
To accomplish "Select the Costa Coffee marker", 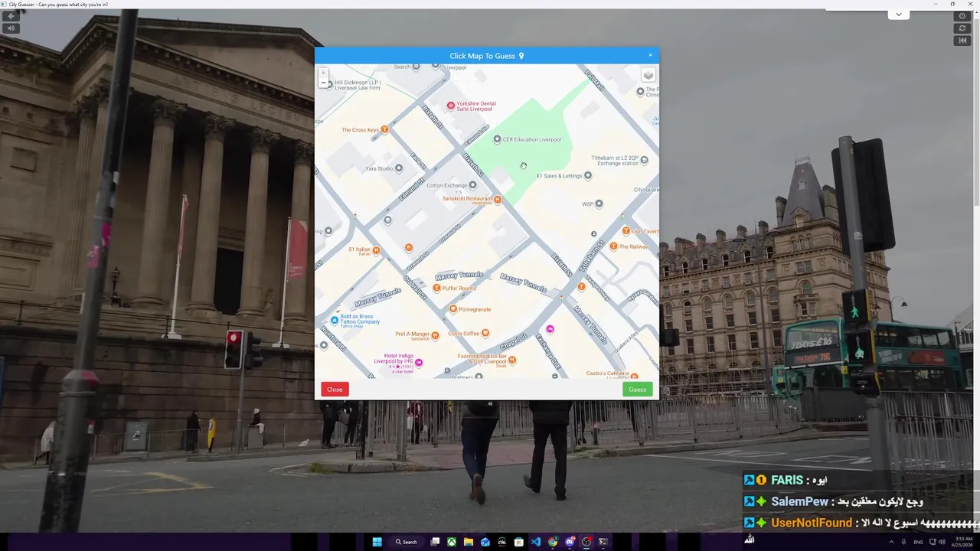I will [x=485, y=334].
